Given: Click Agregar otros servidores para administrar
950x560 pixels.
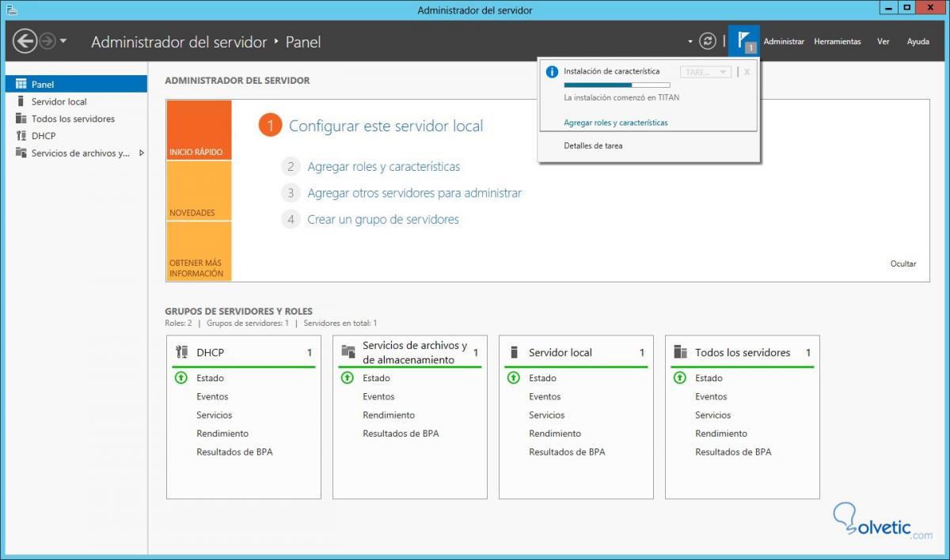Looking at the screenshot, I should pyautogui.click(x=415, y=193).
